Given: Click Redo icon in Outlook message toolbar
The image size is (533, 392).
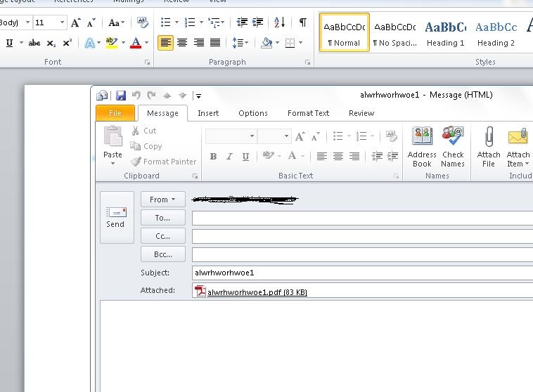Looking at the screenshot, I should (x=152, y=96).
